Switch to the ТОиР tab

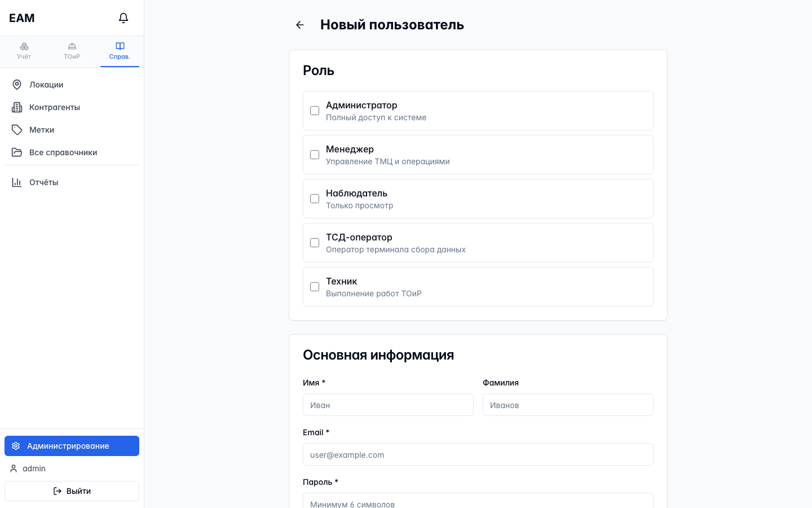click(x=72, y=51)
